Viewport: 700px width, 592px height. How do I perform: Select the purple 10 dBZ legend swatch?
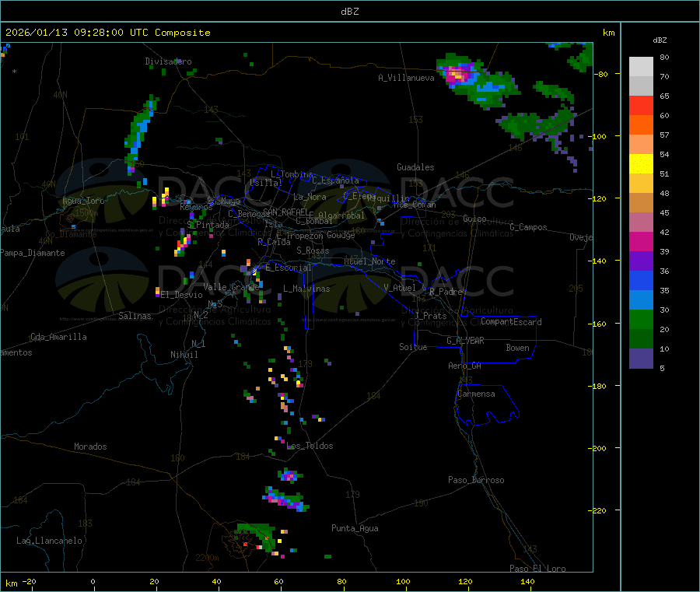pyautogui.click(x=641, y=359)
